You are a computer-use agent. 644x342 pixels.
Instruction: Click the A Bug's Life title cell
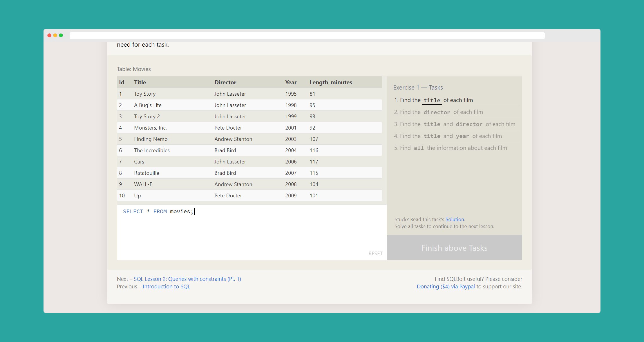coord(148,105)
